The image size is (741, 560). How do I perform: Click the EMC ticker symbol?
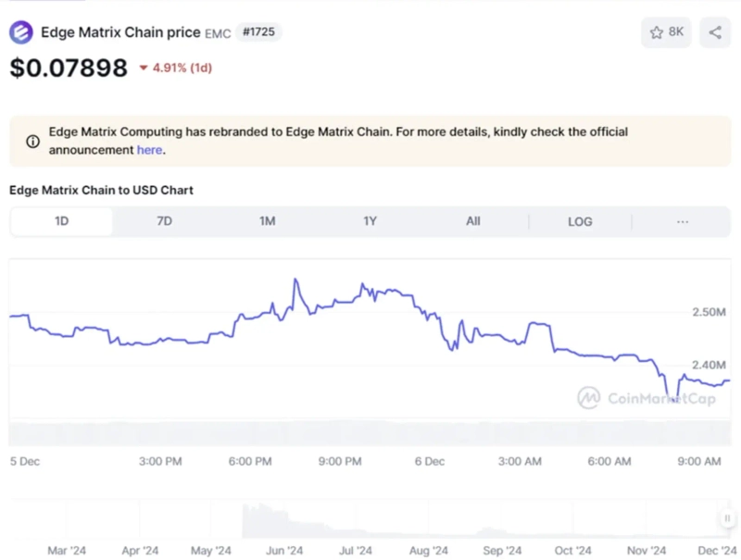point(218,33)
